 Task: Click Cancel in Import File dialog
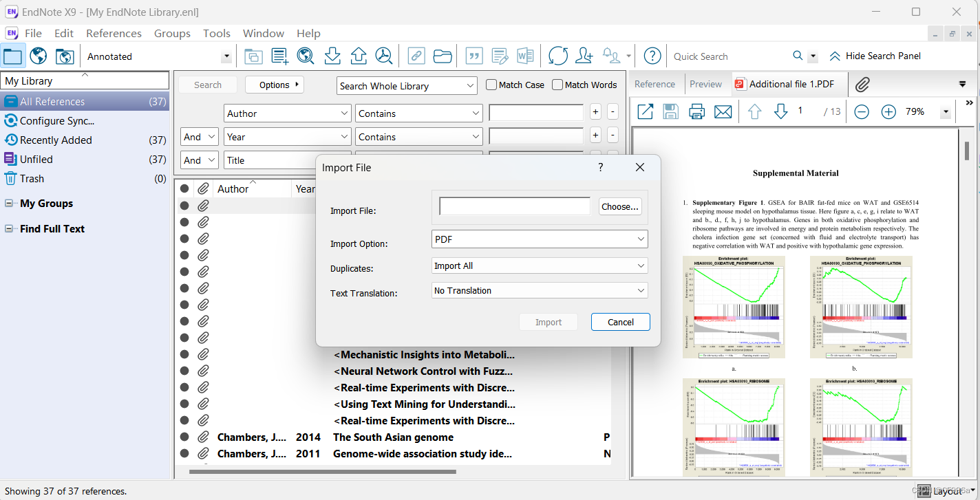coord(621,322)
